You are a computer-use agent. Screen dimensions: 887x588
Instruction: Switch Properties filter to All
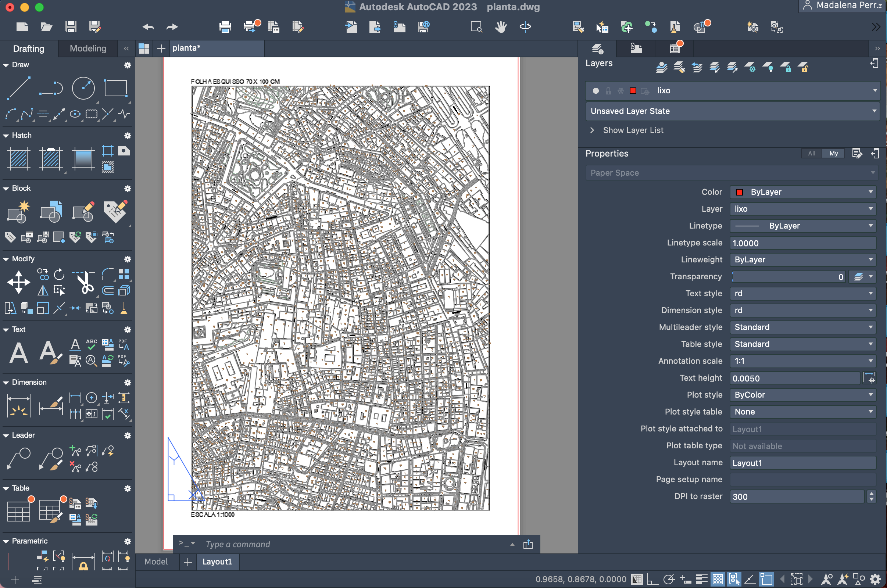(811, 153)
